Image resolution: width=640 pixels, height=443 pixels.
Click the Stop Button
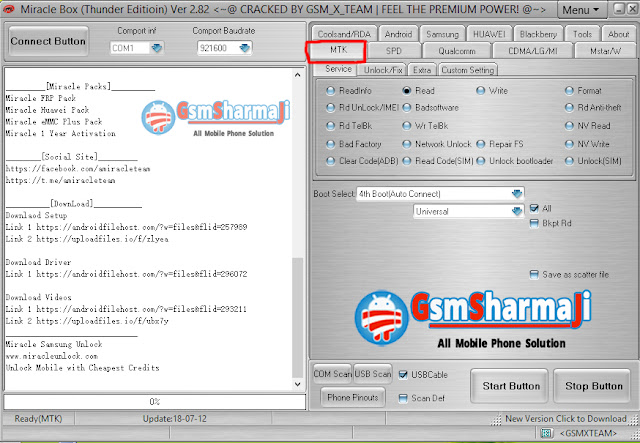[594, 386]
